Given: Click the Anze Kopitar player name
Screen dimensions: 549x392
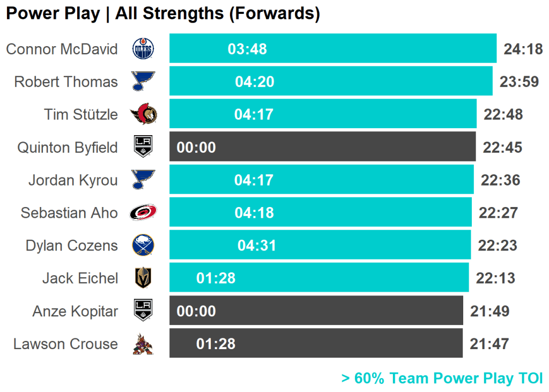Looking at the screenshot, I should (75, 311).
